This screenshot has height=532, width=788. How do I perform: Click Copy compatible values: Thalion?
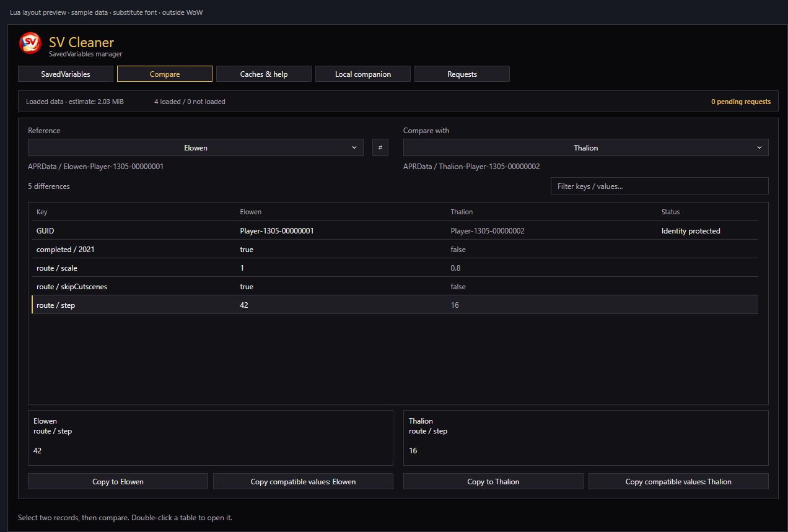point(678,481)
